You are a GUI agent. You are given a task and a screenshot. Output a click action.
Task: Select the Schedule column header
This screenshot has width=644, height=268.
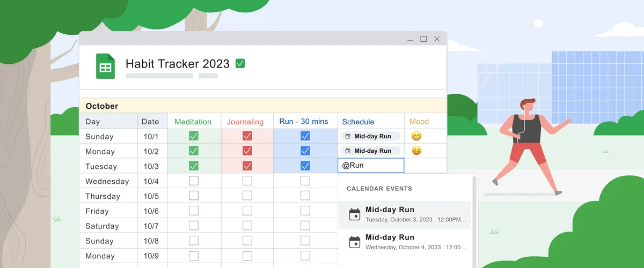tap(371, 121)
